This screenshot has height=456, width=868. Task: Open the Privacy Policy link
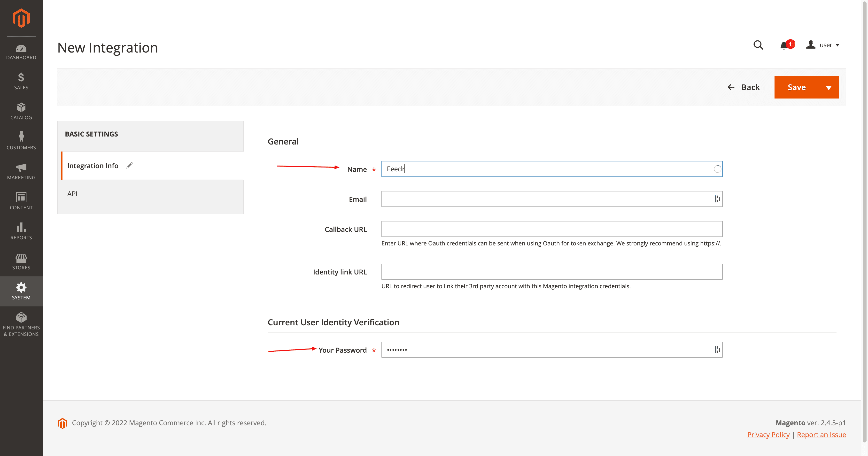click(768, 434)
